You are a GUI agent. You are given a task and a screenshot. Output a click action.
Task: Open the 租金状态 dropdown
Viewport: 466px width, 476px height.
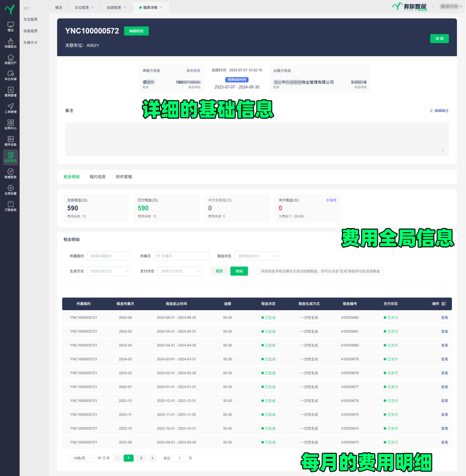pyautogui.click(x=257, y=256)
